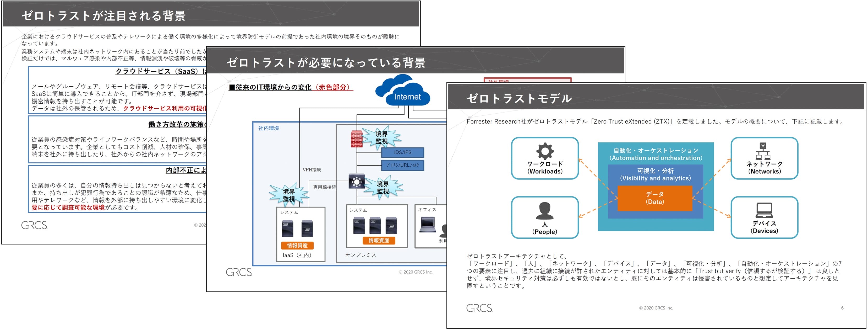Click the オフィス label
The image size is (868, 330).
427,210
